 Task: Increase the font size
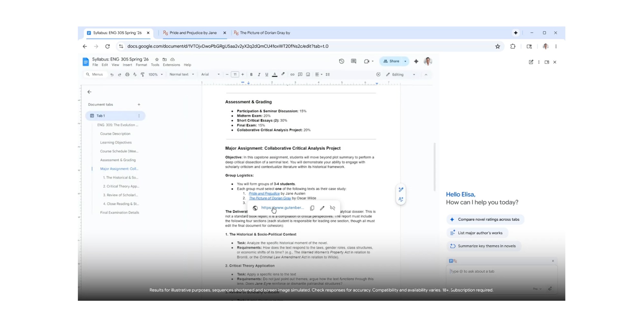242,74
